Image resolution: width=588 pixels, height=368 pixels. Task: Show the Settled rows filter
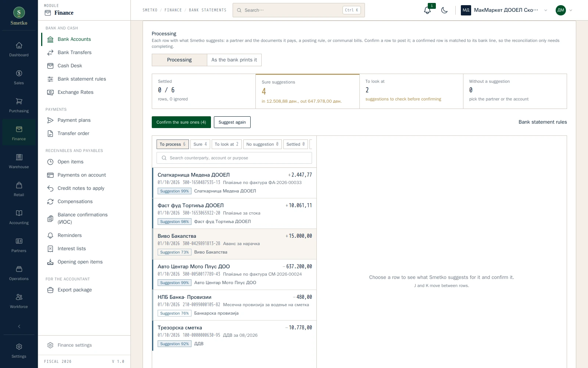click(295, 144)
